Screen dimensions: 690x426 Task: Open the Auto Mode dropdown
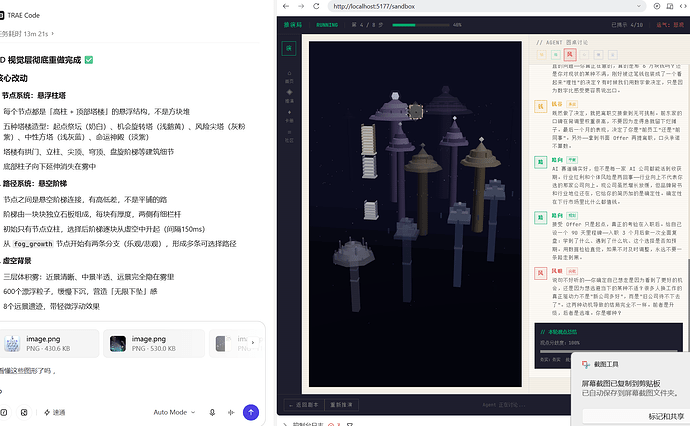click(174, 412)
